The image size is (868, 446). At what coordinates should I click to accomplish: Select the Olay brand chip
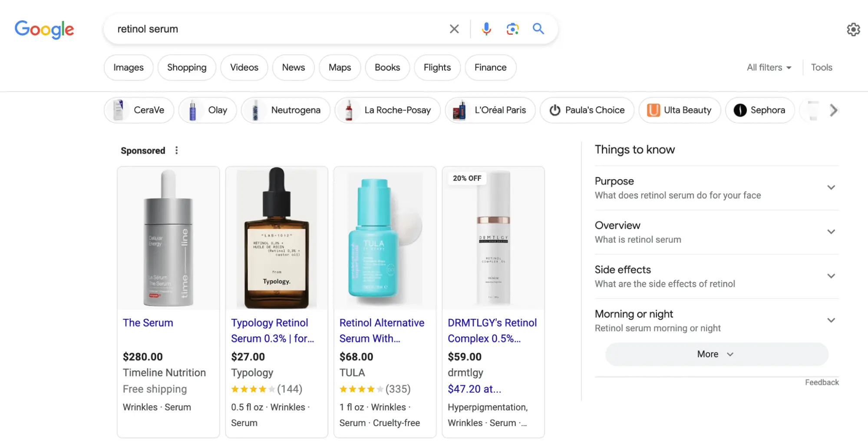pyautogui.click(x=208, y=110)
